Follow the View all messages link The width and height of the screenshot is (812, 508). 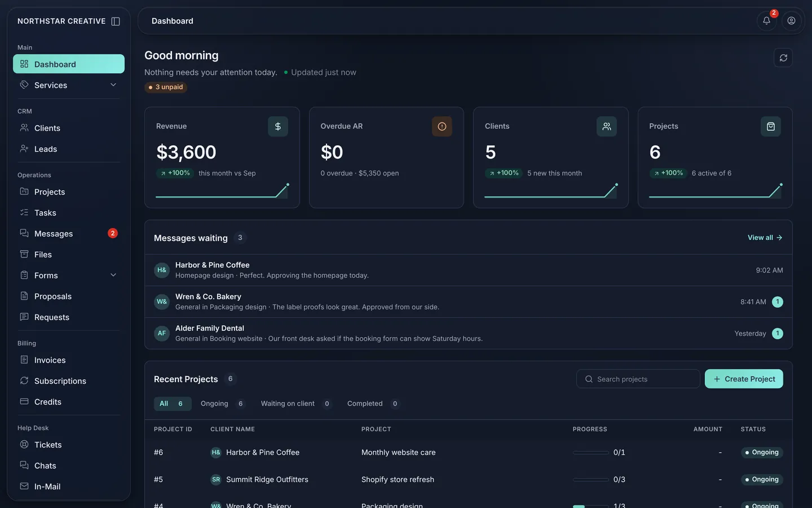(x=765, y=238)
